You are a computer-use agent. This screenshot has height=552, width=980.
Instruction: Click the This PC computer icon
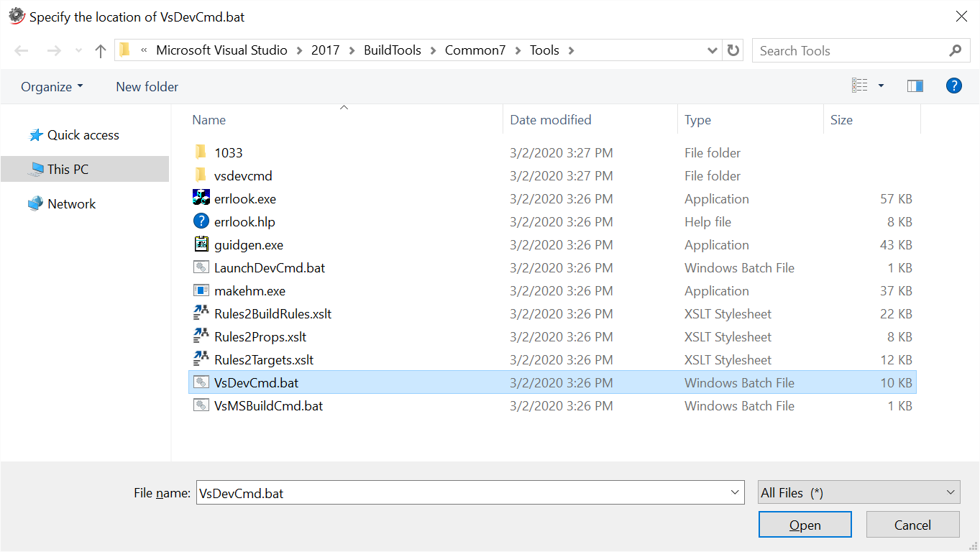click(36, 169)
